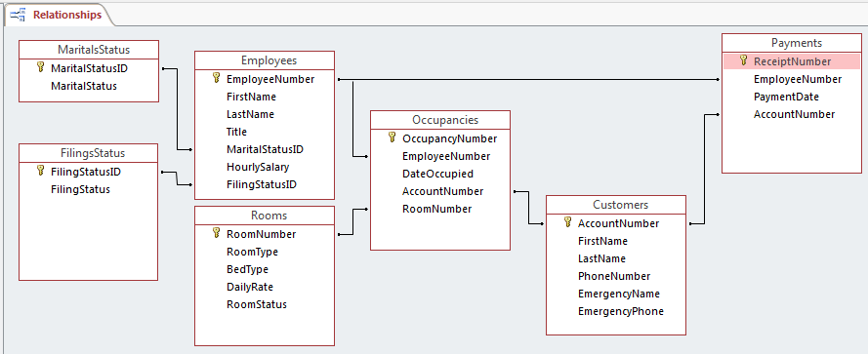Click the key icon beside MaritalStatusID in MaritalsStatus
The width and height of the screenshot is (868, 354).
(x=40, y=67)
